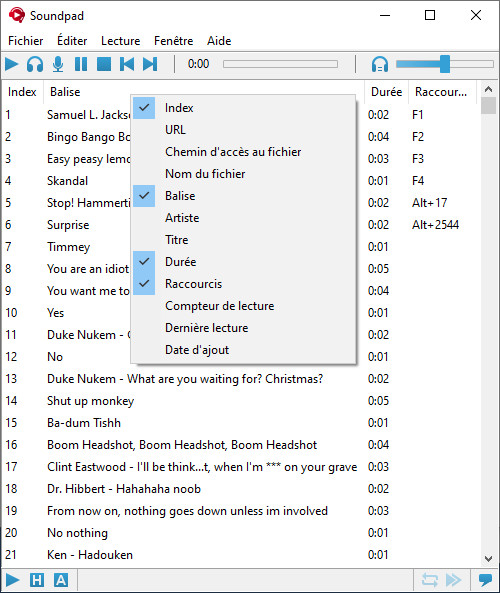Click the microphone play icon

coord(58,64)
